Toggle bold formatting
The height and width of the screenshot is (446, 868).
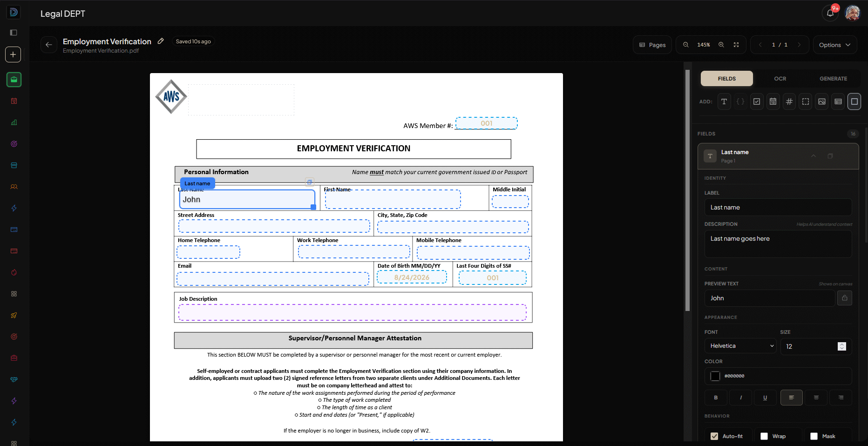pos(716,398)
